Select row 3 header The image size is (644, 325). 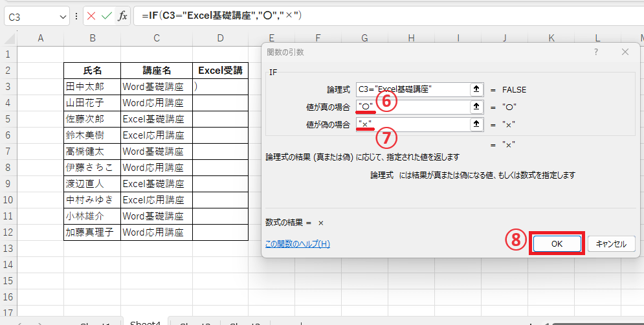point(8,87)
